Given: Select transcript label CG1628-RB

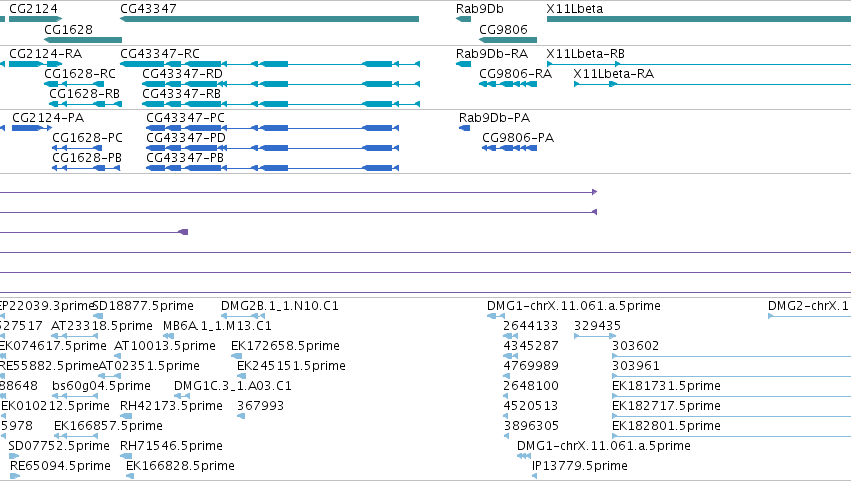Looking at the screenshot, I should [85, 94].
